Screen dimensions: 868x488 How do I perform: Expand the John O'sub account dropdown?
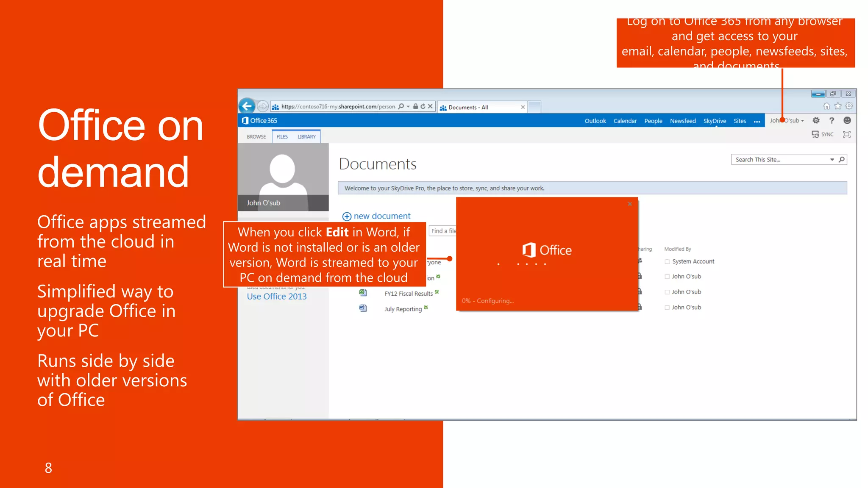click(787, 120)
